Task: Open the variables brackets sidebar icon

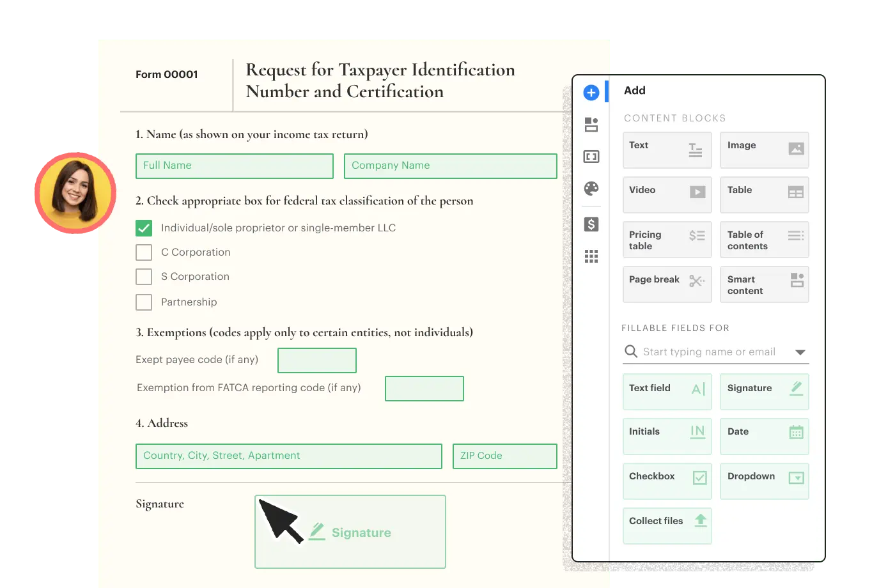Action: (x=591, y=157)
